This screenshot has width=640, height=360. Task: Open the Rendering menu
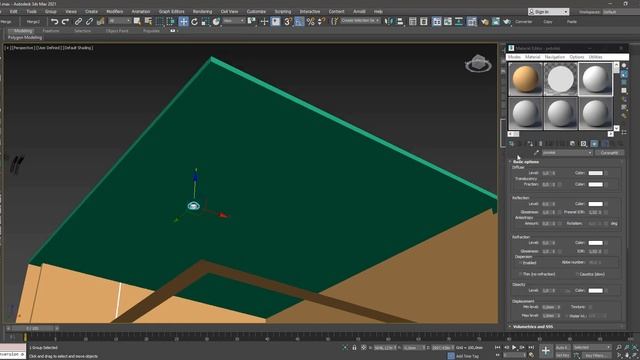tap(202, 11)
